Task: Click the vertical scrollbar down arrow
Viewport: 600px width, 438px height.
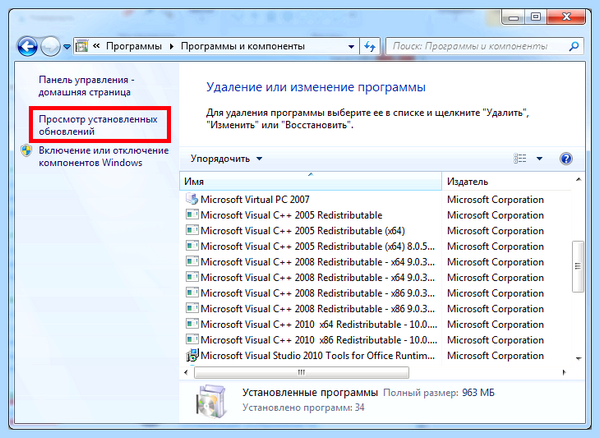Action: (x=578, y=358)
